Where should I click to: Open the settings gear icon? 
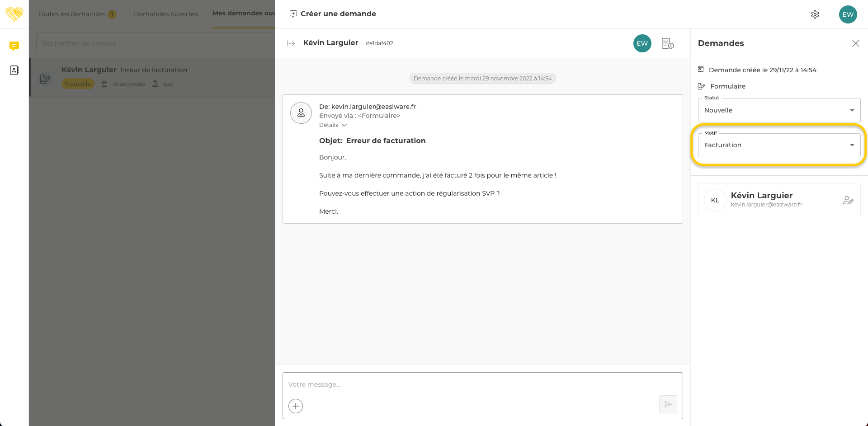tap(815, 14)
